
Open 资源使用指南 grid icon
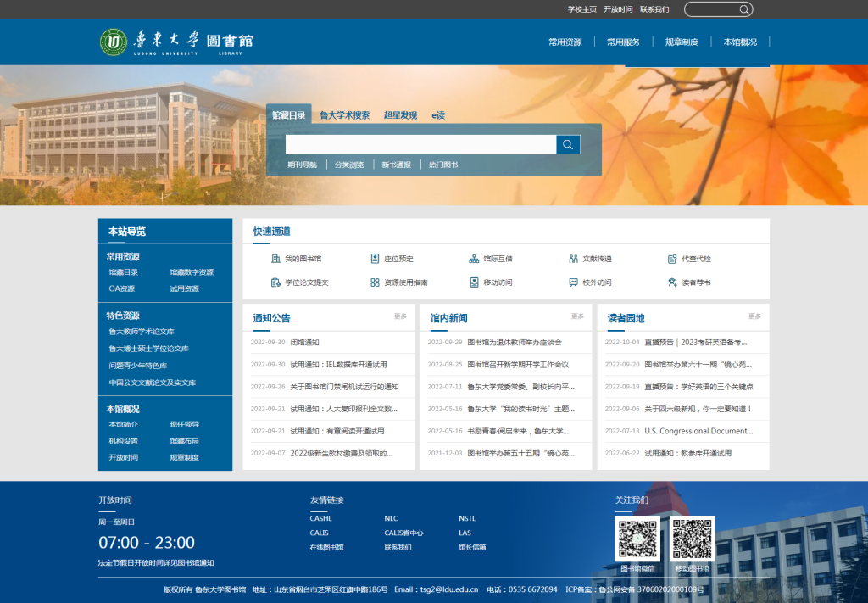(x=375, y=282)
